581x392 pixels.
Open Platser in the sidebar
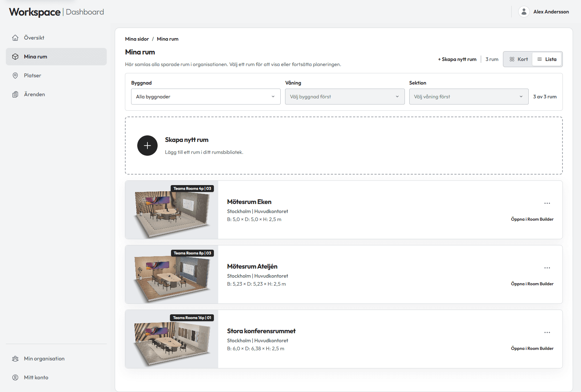pos(56,75)
